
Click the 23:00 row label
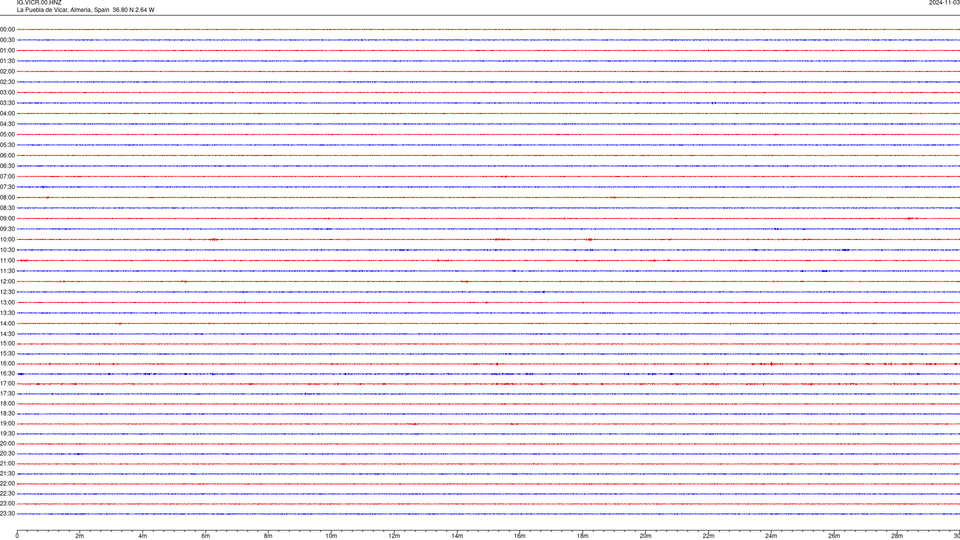coord(7,504)
